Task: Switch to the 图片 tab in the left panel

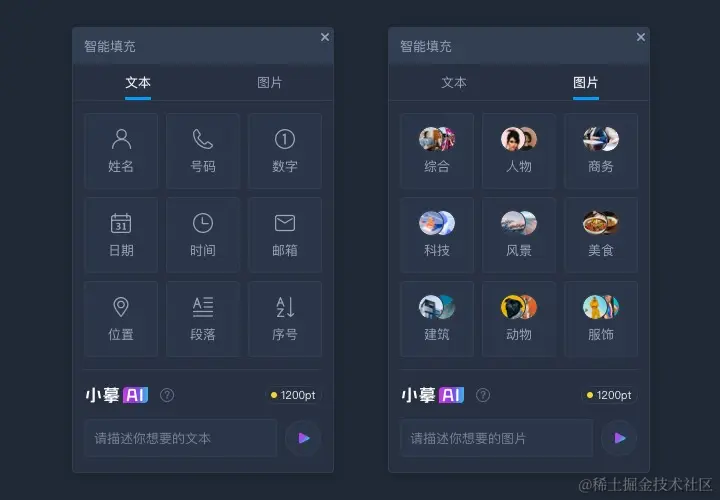Action: pos(270,83)
